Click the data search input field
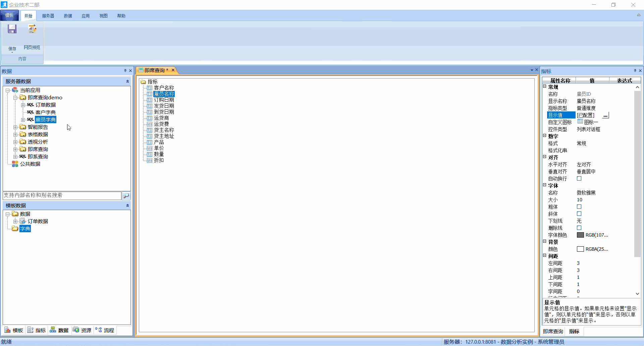Image resolution: width=644 pixels, height=346 pixels. click(x=62, y=195)
